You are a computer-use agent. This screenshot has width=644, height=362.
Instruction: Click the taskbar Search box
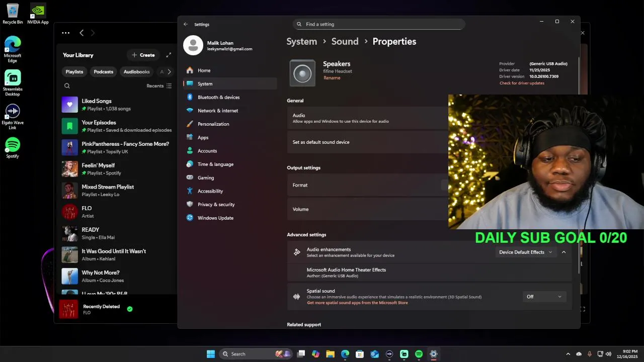tap(256, 354)
